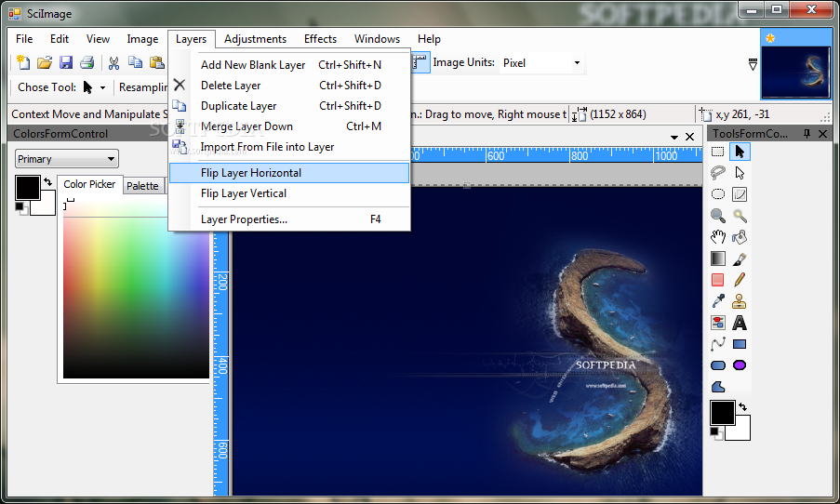Choose Duplicate Layer menu item
This screenshot has height=504, width=840.
point(289,106)
